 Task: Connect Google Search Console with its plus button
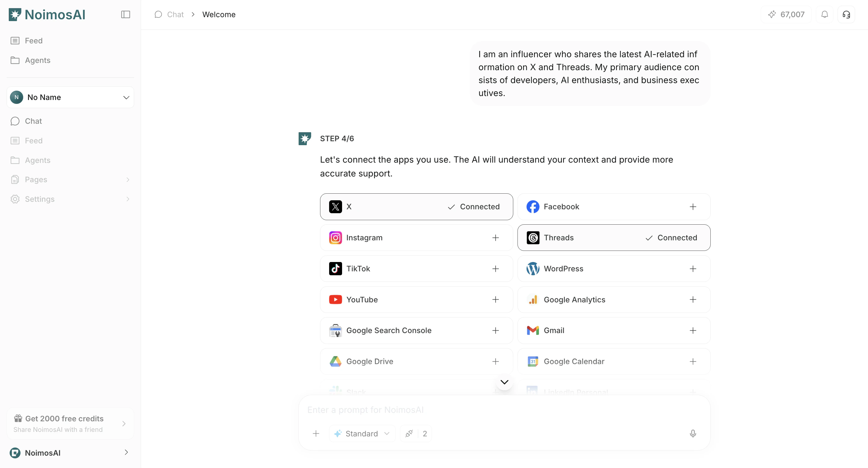(x=495, y=331)
